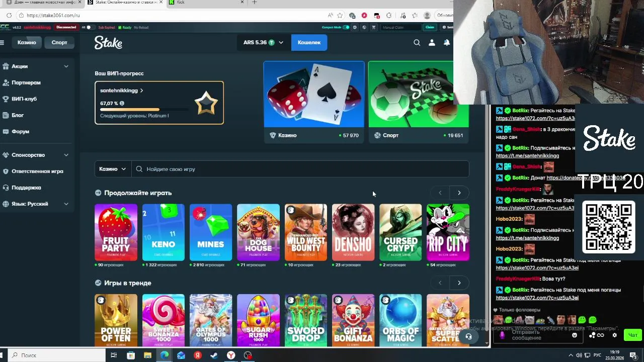Image resolution: width=644 pixels, height=362 pixels.
Task: Open the Windows notification center icon
Action: click(633, 355)
